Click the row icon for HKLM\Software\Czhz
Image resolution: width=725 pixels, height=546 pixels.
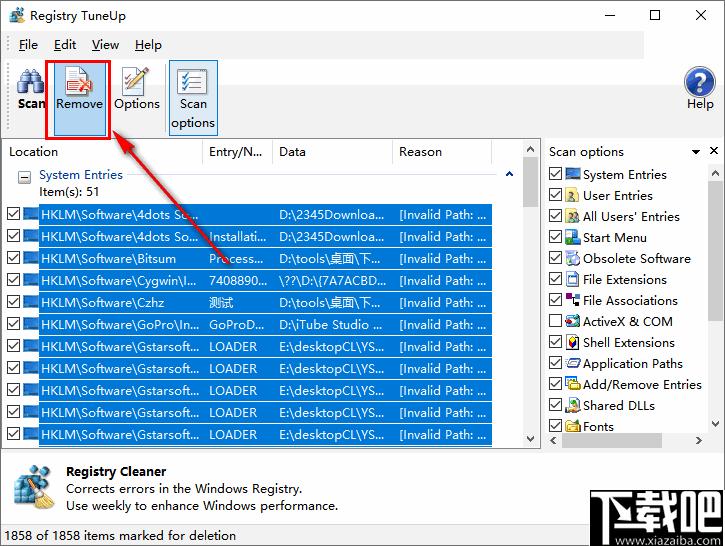[x=31, y=302]
